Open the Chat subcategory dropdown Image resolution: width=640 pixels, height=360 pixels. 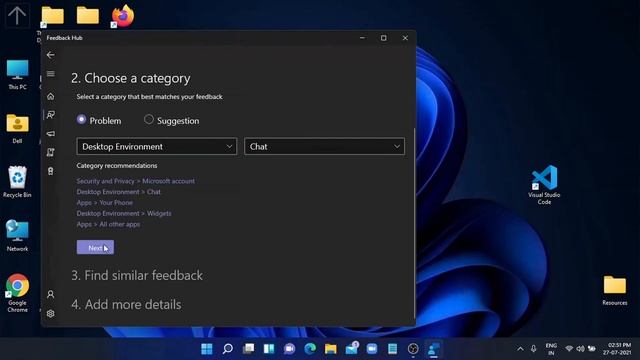(324, 147)
